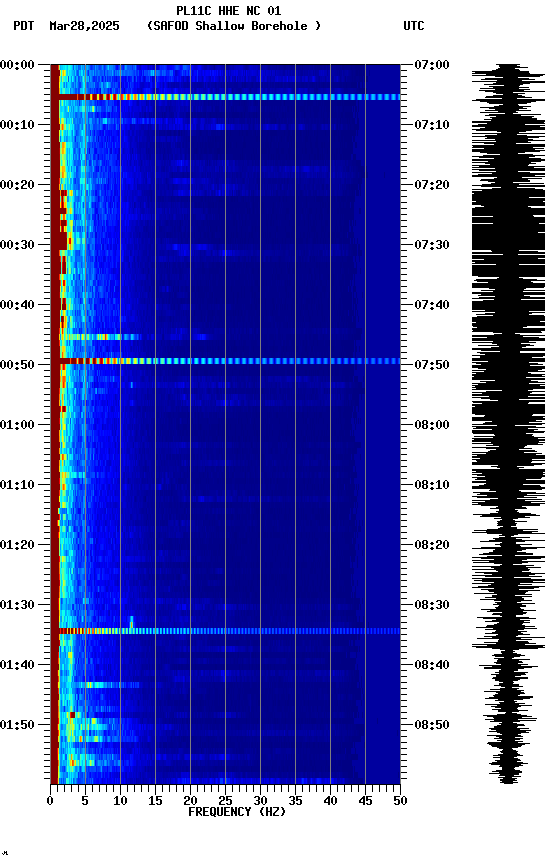Click the 'UTC' timezone label
Screen dimensions: 552x864
pyautogui.click(x=414, y=26)
